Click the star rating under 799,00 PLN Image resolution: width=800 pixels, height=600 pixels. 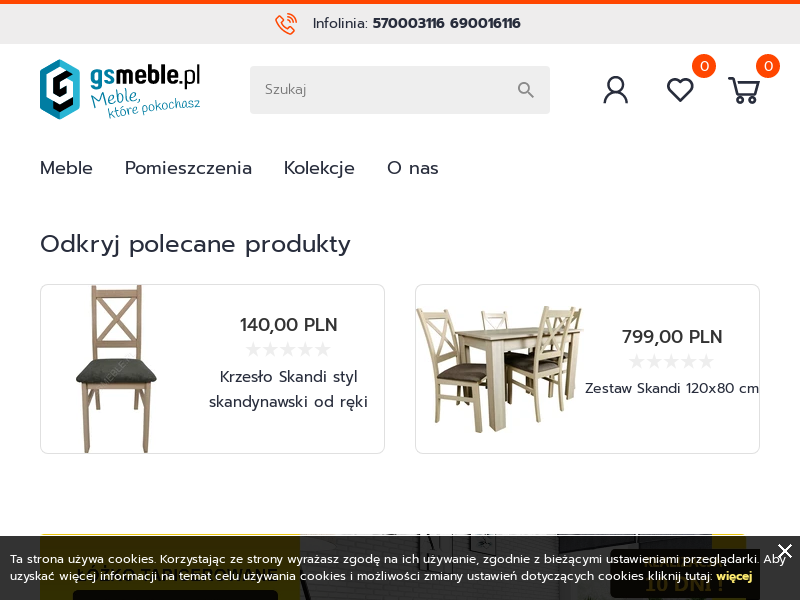click(x=671, y=362)
